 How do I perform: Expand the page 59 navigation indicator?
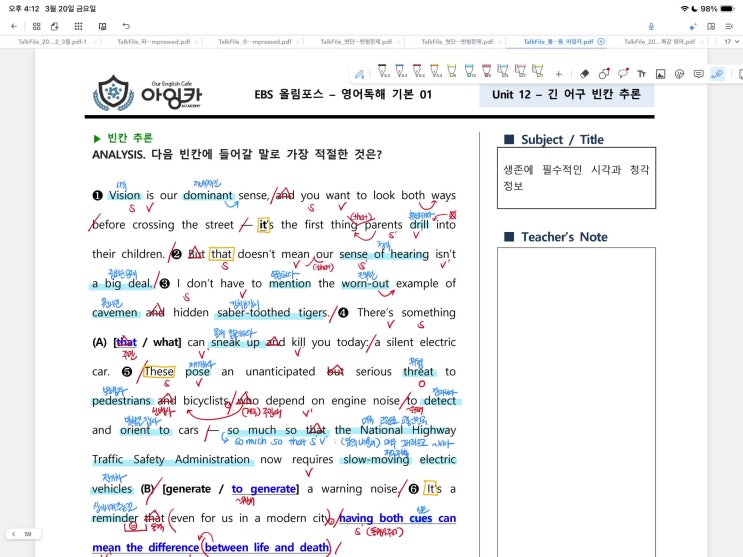click(21, 534)
